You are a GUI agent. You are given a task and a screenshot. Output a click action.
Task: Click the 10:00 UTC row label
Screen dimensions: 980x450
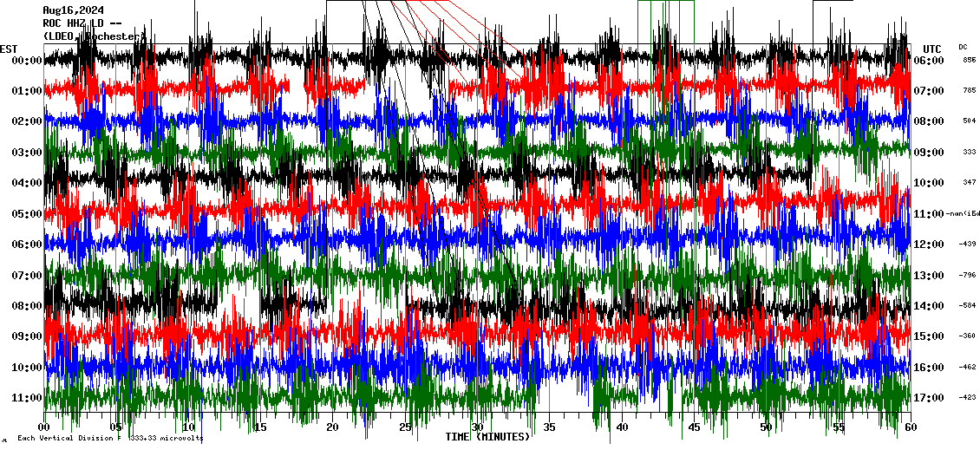click(929, 183)
